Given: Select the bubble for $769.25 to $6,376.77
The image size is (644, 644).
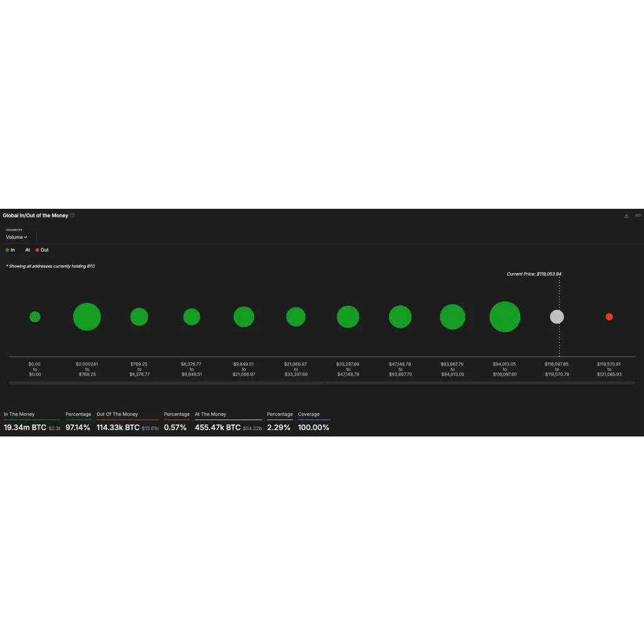Looking at the screenshot, I should click(139, 317).
